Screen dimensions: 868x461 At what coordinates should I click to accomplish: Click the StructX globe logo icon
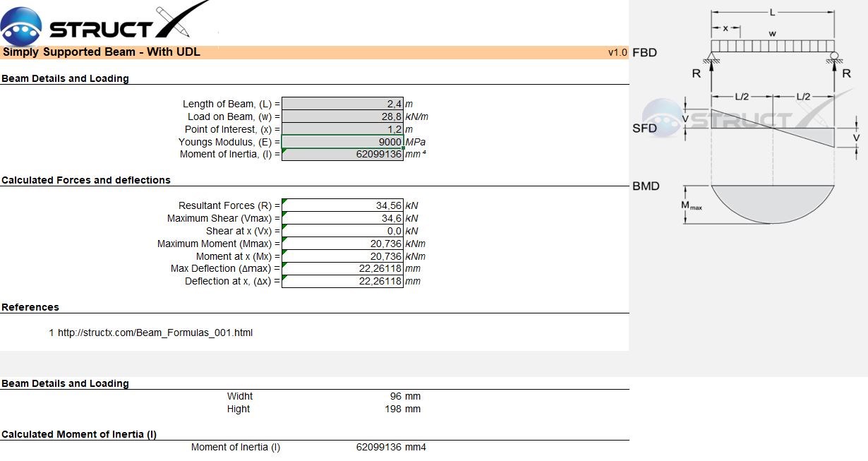(21, 26)
